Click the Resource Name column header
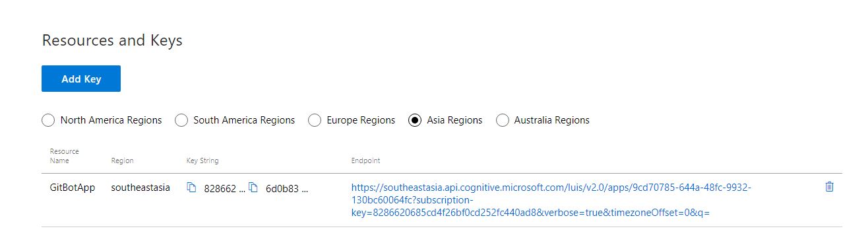The width and height of the screenshot is (868, 245). tap(65, 156)
